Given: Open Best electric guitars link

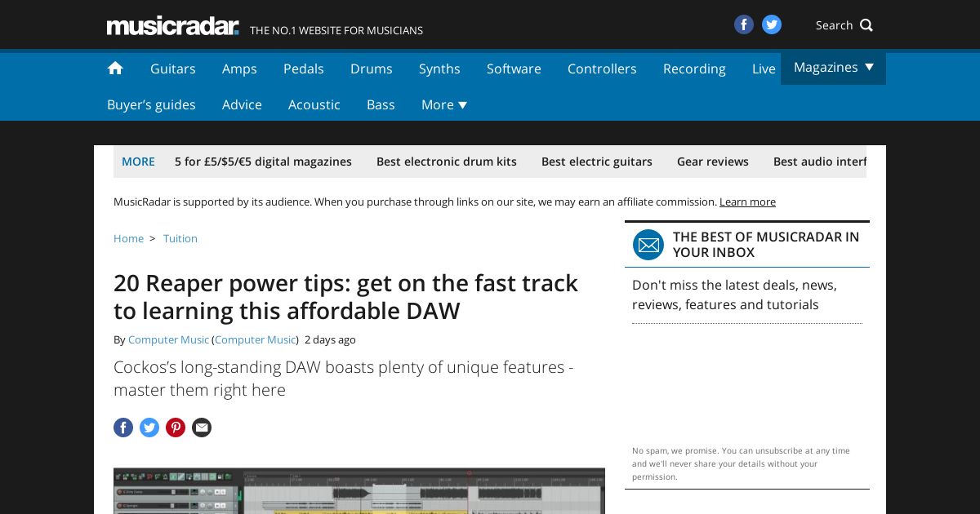Looking at the screenshot, I should (597, 162).
